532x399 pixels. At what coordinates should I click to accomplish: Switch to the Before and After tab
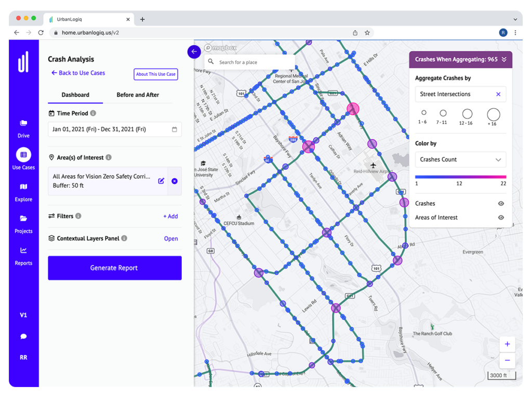click(137, 95)
